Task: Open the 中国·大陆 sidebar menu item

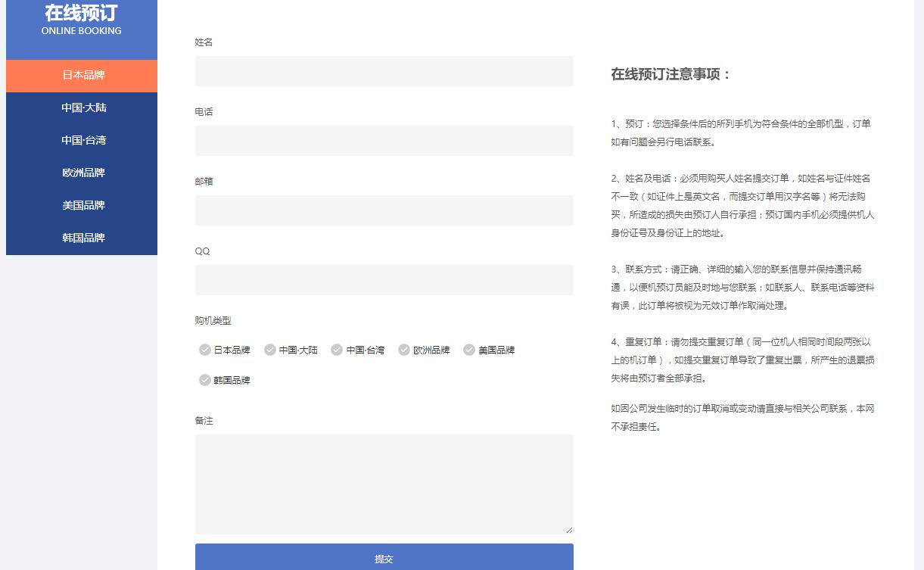Action: 82,108
